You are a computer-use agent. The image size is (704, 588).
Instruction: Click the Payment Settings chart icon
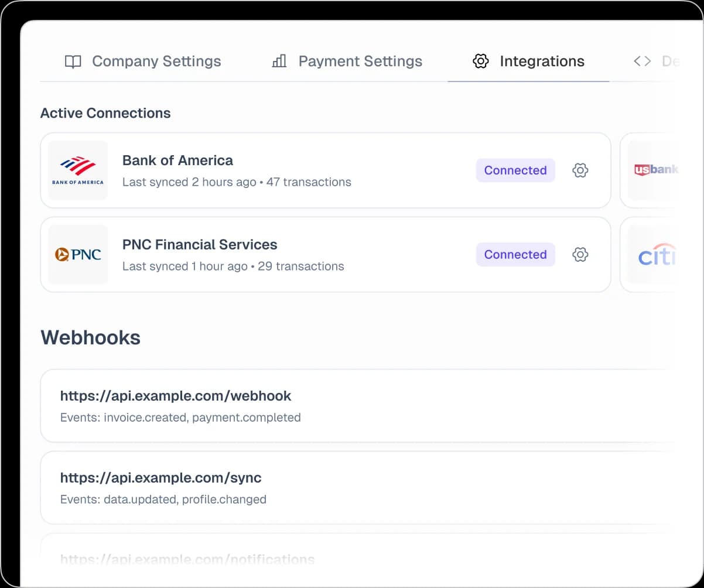(x=279, y=61)
